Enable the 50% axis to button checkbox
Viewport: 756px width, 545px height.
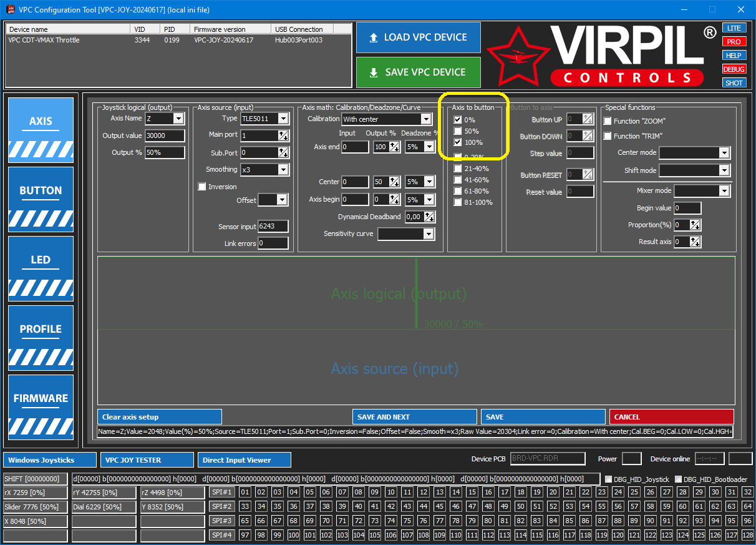coord(458,131)
